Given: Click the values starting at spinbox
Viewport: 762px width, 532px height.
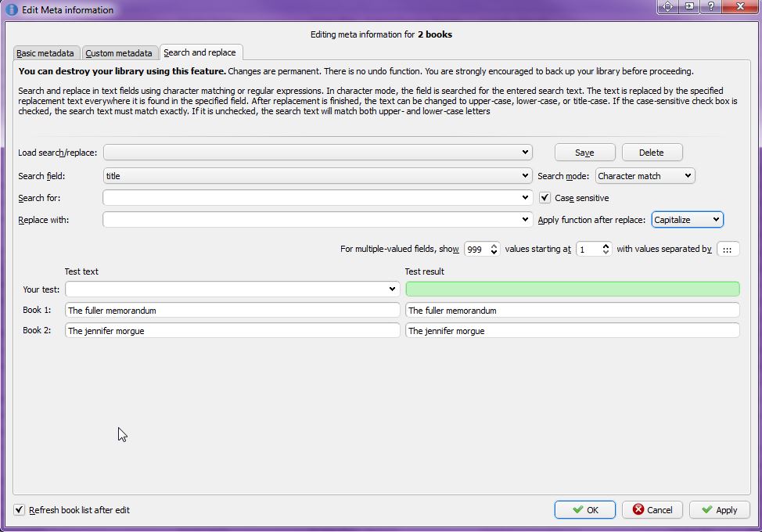Looking at the screenshot, I should [593, 250].
